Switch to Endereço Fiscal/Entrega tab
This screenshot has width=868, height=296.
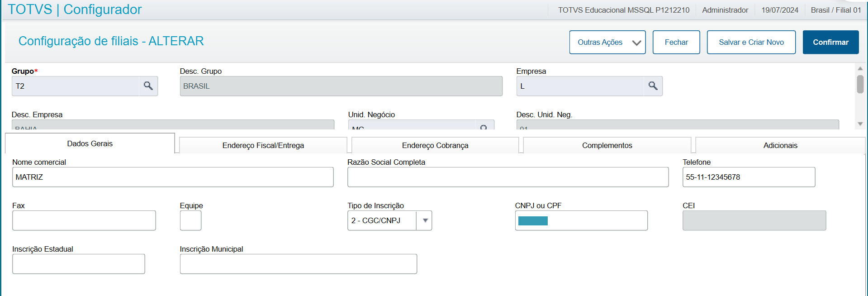pyautogui.click(x=263, y=145)
